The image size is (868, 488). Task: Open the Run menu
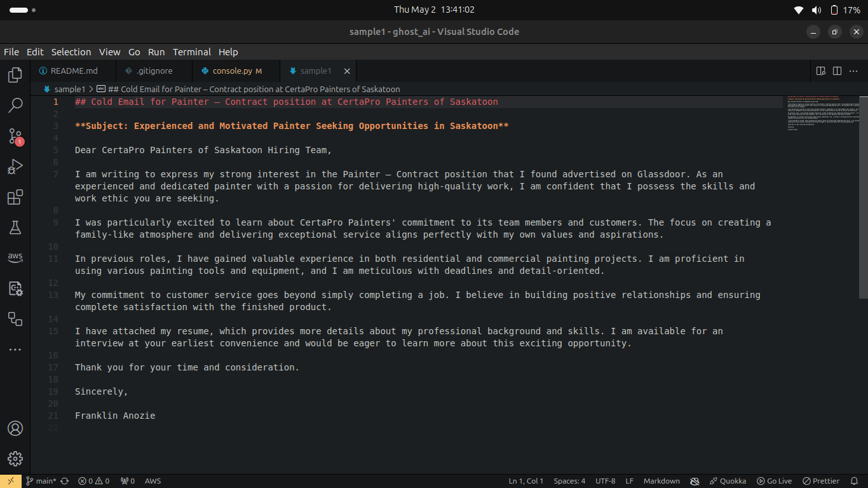click(156, 52)
